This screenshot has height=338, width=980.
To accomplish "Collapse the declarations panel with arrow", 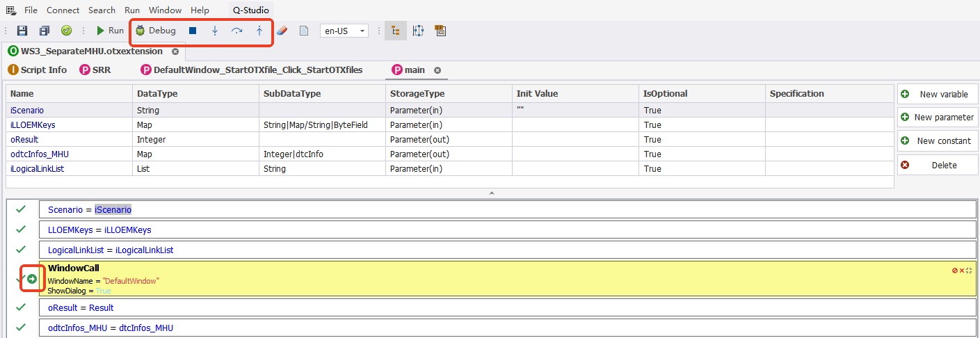I will (x=491, y=193).
